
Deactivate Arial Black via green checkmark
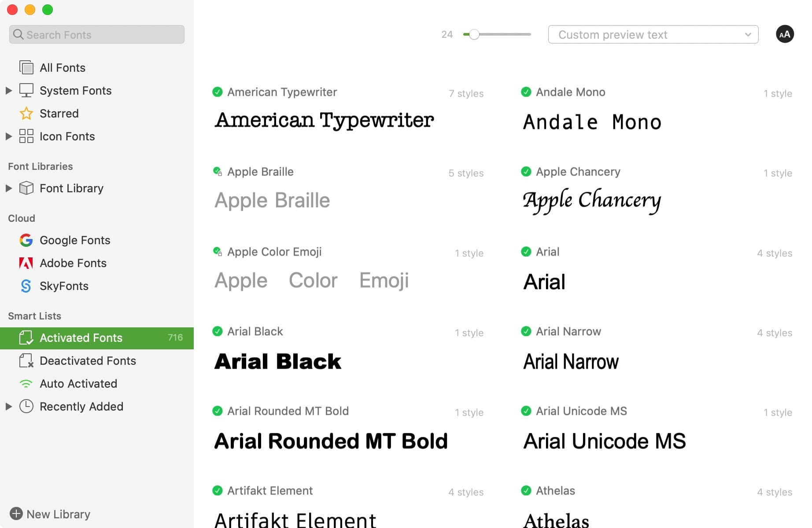pos(218,331)
